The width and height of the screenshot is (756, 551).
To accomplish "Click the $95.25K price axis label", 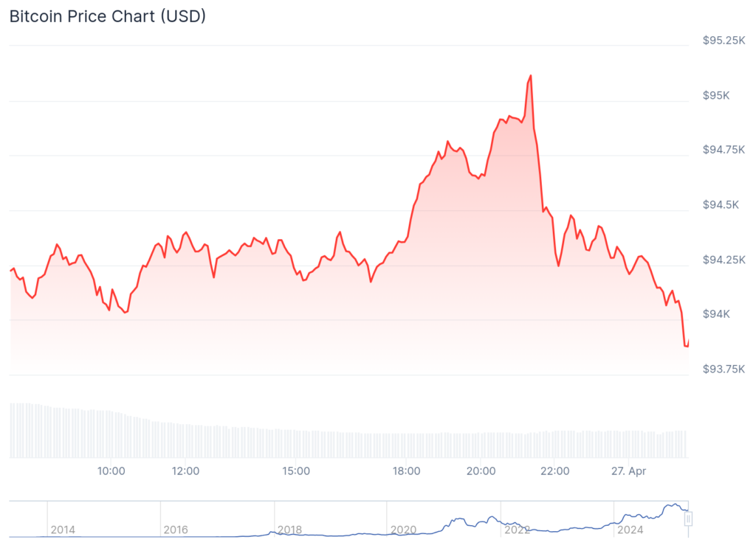I will pos(724,41).
